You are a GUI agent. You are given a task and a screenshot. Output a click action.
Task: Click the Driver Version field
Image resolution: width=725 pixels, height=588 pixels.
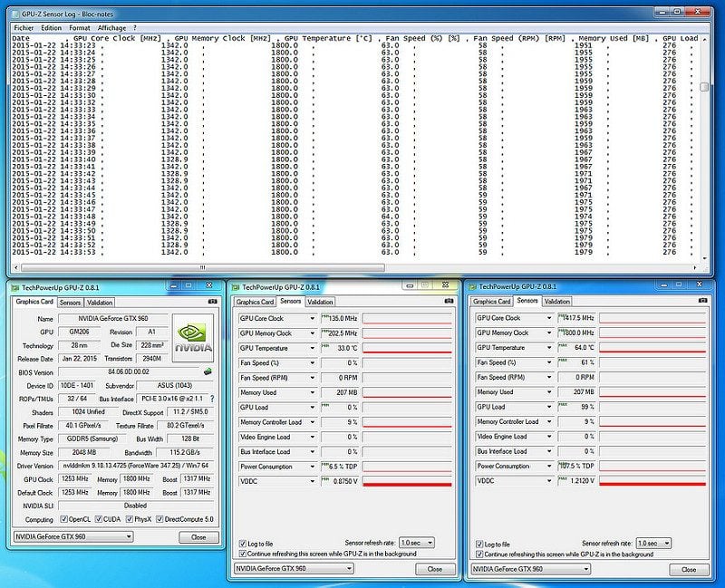135,466
